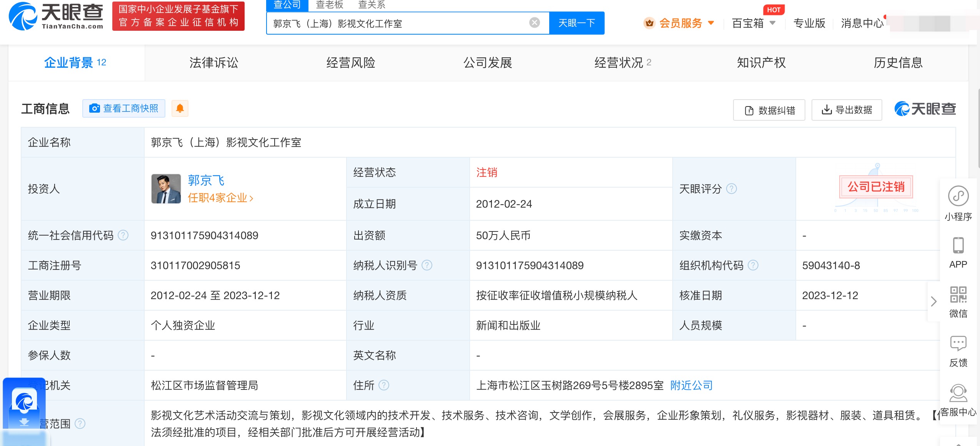Open the 郭京飞 investor link
This screenshot has width=980, height=446.
[206, 180]
